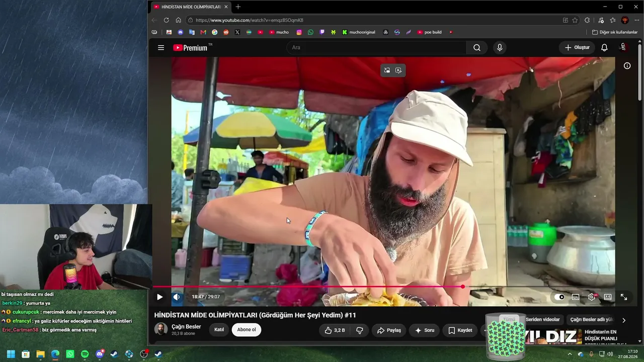644x362 pixels.
Task: Open Discord from the taskbar
Action: [100, 354]
